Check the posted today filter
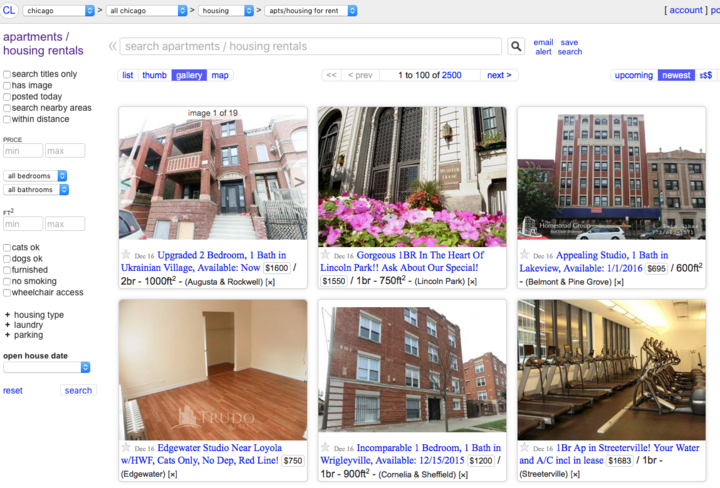Screen dimensions: 720x488 click(x=7, y=97)
